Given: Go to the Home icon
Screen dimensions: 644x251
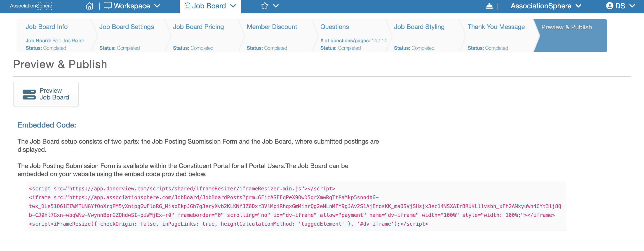Looking at the screenshot, I should click(89, 6).
